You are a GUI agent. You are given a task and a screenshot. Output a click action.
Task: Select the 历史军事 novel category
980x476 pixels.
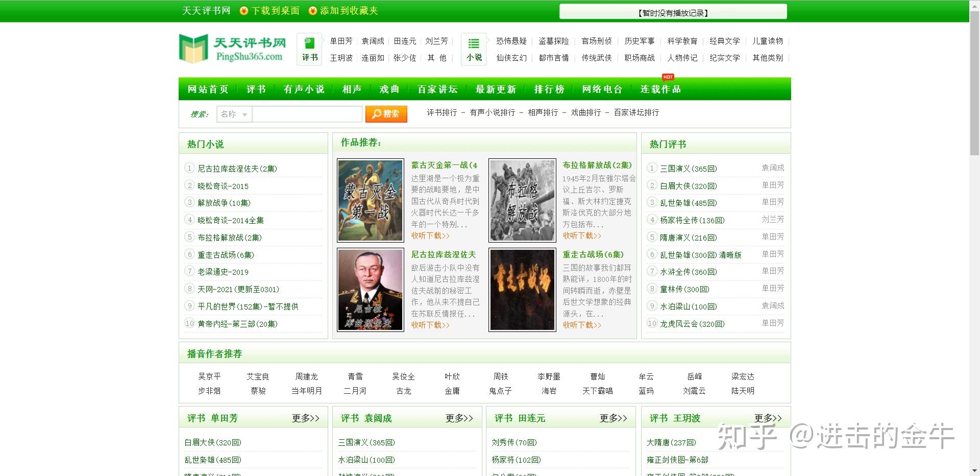pos(640,41)
